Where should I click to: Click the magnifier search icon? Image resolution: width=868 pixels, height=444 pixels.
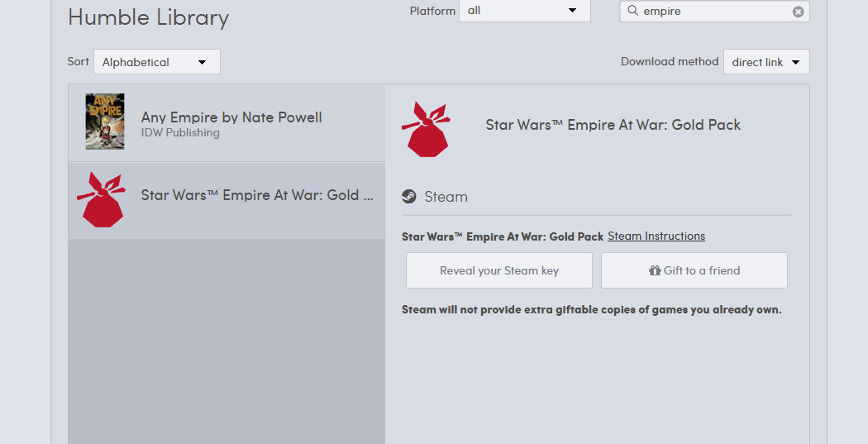(x=632, y=11)
